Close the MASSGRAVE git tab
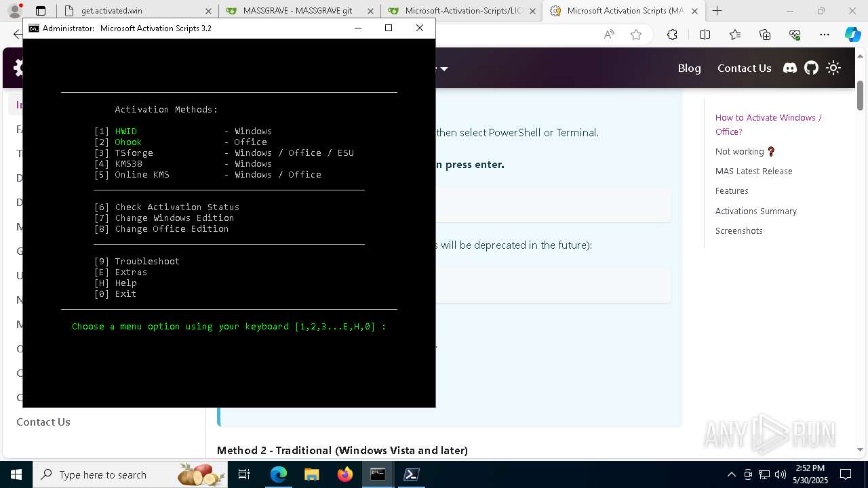868x488 pixels. click(x=370, y=11)
